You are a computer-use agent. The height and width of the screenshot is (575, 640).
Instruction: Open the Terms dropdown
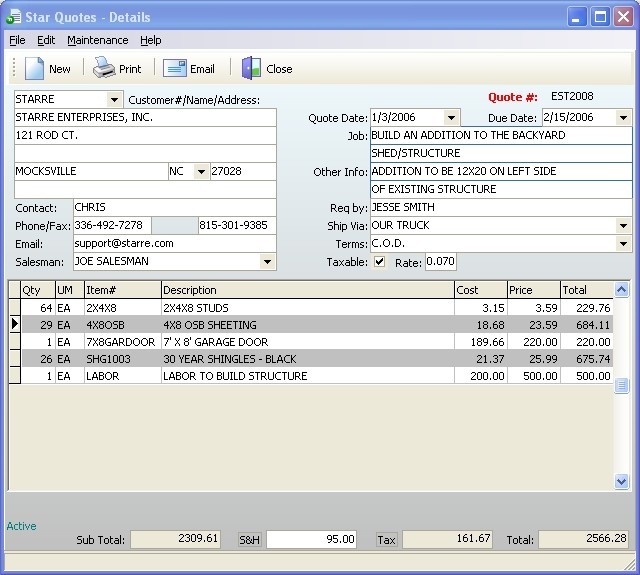624,244
